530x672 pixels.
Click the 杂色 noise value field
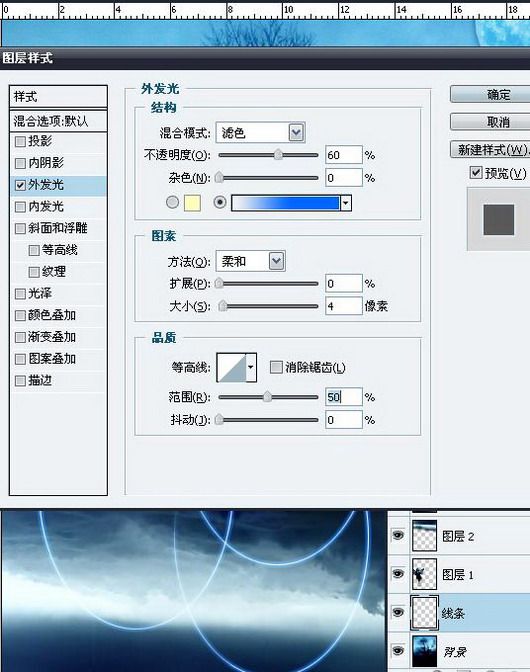click(x=344, y=177)
